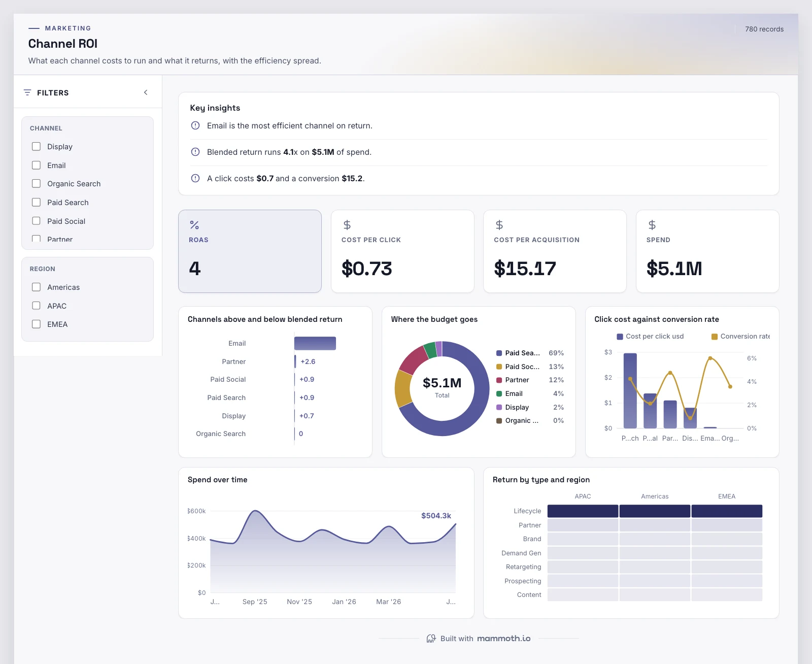812x664 pixels.
Task: Toggle the Display legend entry in budget chart
Action: 530,407
